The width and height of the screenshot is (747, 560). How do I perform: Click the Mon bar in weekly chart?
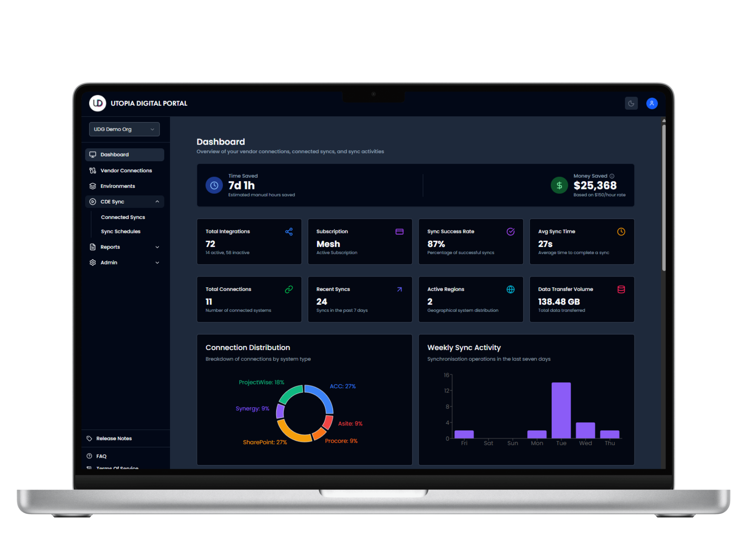click(537, 434)
